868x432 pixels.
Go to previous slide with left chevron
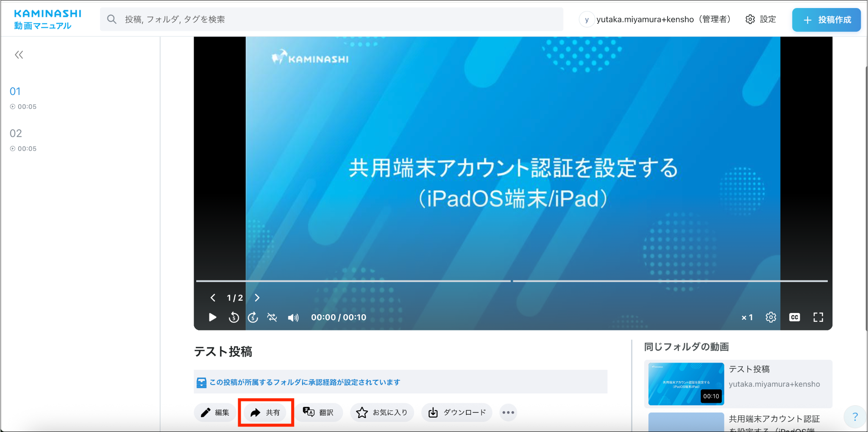pos(213,298)
